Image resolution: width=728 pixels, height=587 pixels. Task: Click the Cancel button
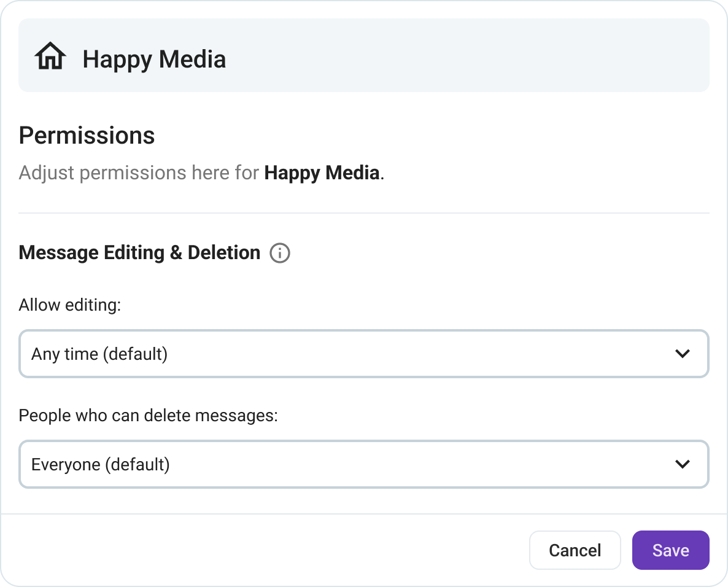click(575, 550)
